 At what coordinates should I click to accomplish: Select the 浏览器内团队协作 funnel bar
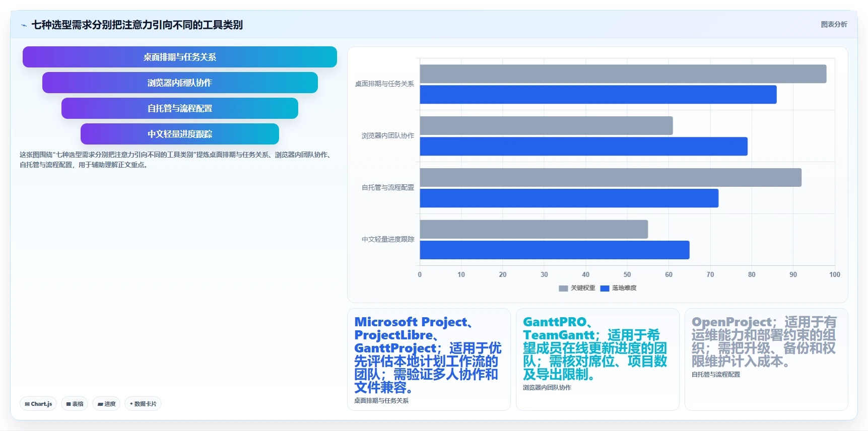[x=180, y=83]
